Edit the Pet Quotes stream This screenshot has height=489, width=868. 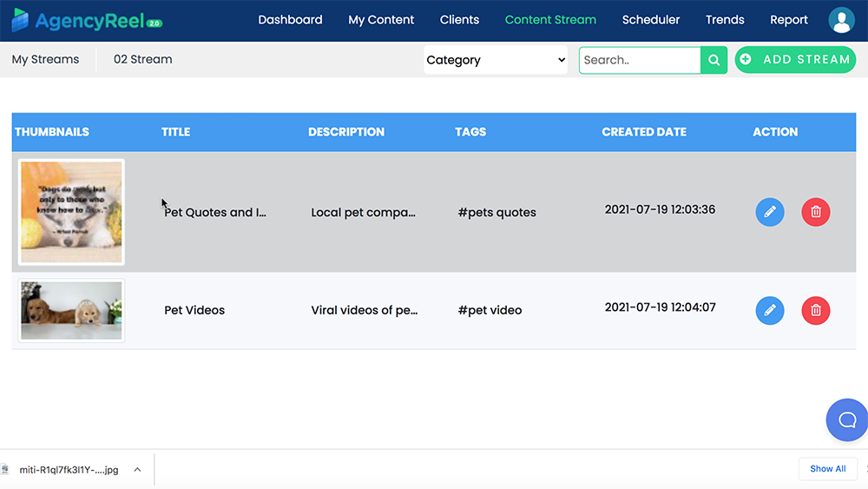[769, 212]
